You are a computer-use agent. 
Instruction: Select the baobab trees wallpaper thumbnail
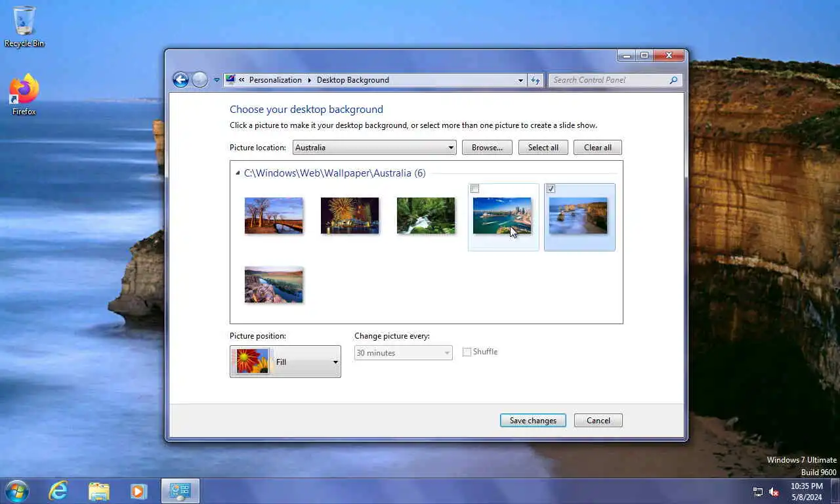click(x=274, y=215)
